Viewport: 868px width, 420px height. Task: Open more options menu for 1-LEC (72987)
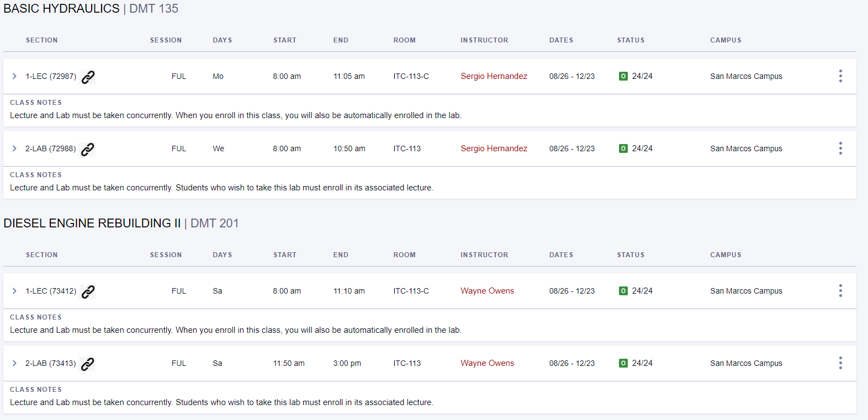point(840,76)
